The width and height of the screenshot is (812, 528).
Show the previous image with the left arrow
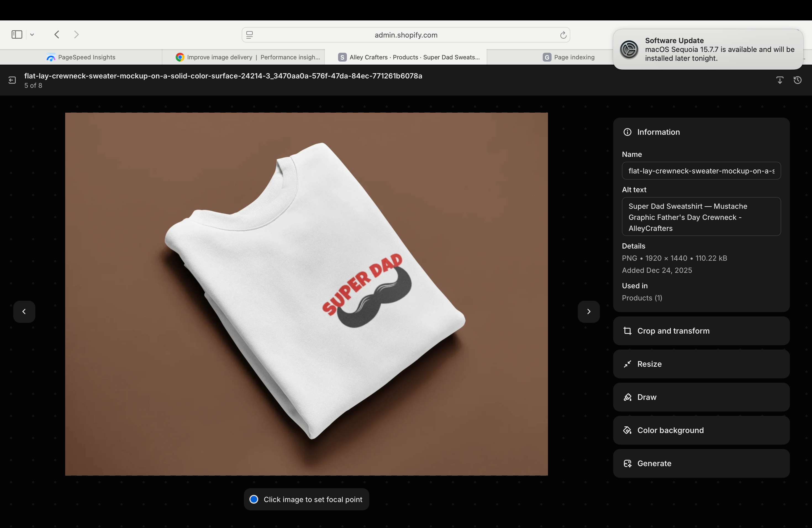pyautogui.click(x=24, y=311)
